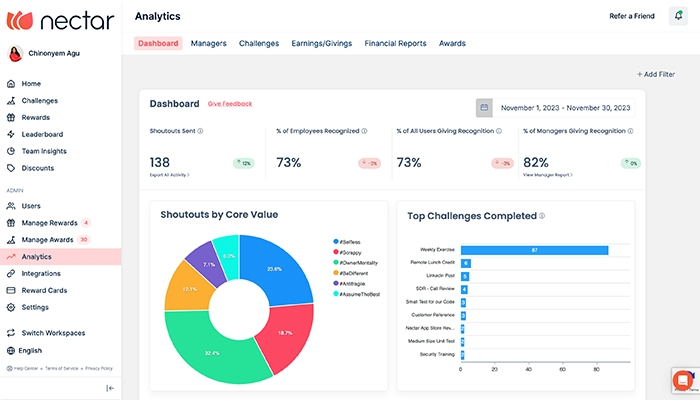Toggle #Selfless legend entry

pos(347,242)
